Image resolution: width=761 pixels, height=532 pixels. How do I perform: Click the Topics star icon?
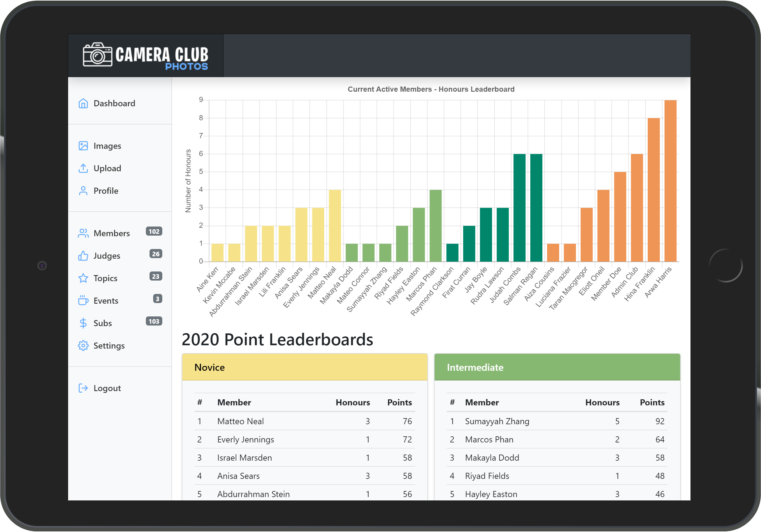click(x=83, y=278)
